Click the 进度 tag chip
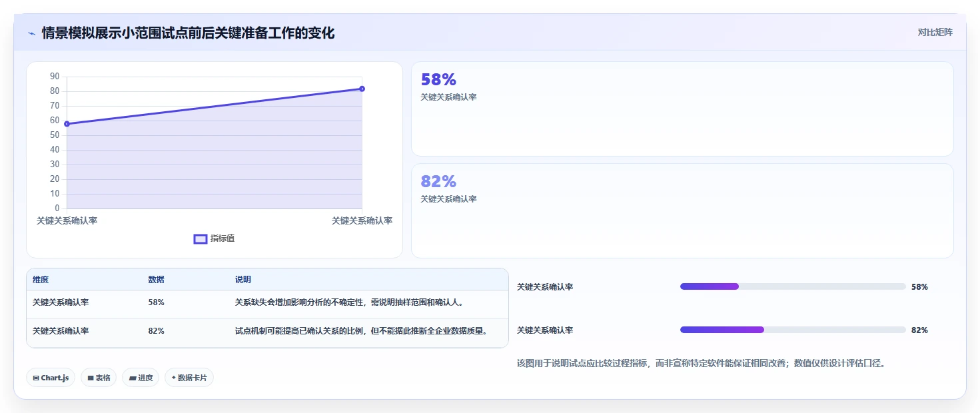Screen dimensions: 980x413 pyautogui.click(x=141, y=378)
